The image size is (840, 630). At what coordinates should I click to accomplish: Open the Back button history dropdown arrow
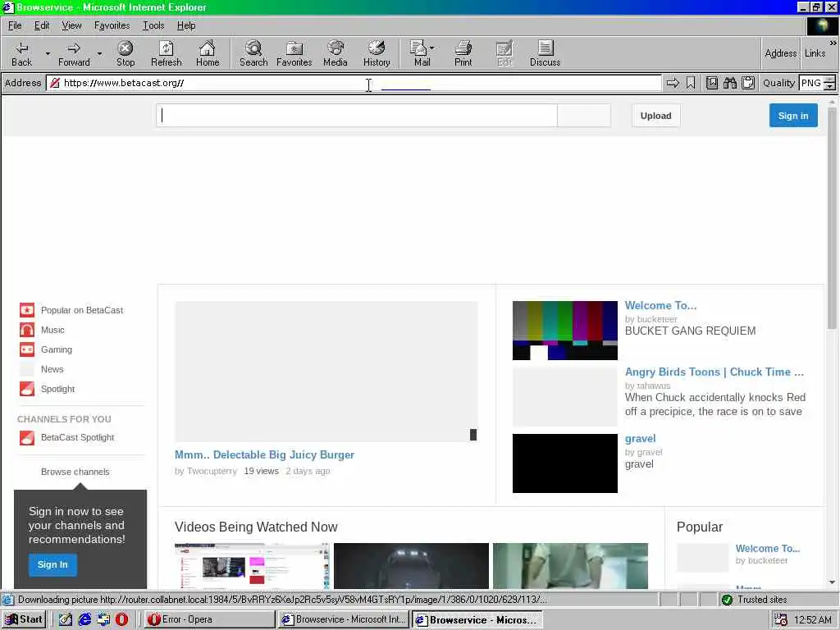pos(48,53)
